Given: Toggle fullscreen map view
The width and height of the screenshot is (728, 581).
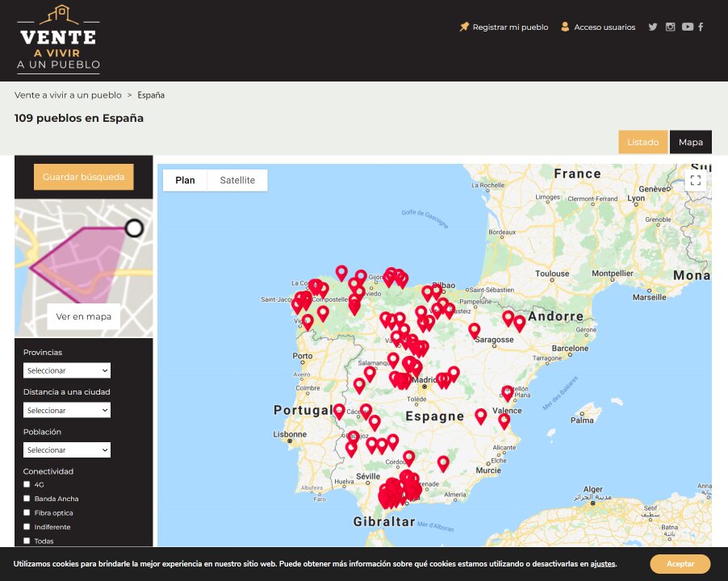Looking at the screenshot, I should tap(695, 181).
